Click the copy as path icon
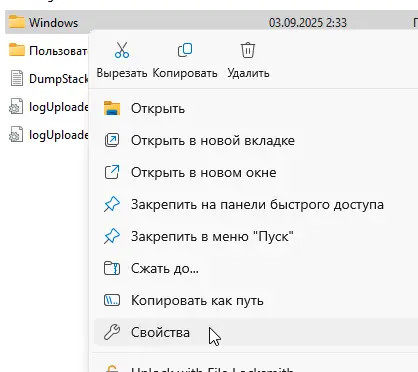 (x=112, y=300)
